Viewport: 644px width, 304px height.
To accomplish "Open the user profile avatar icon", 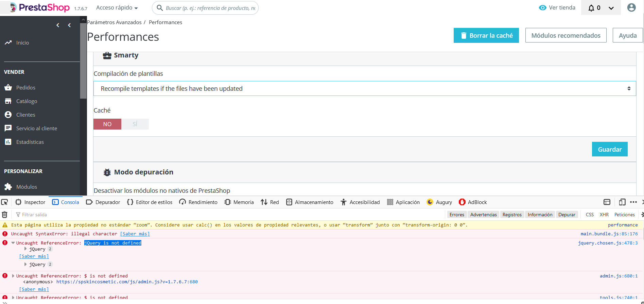I will pyautogui.click(x=631, y=7).
